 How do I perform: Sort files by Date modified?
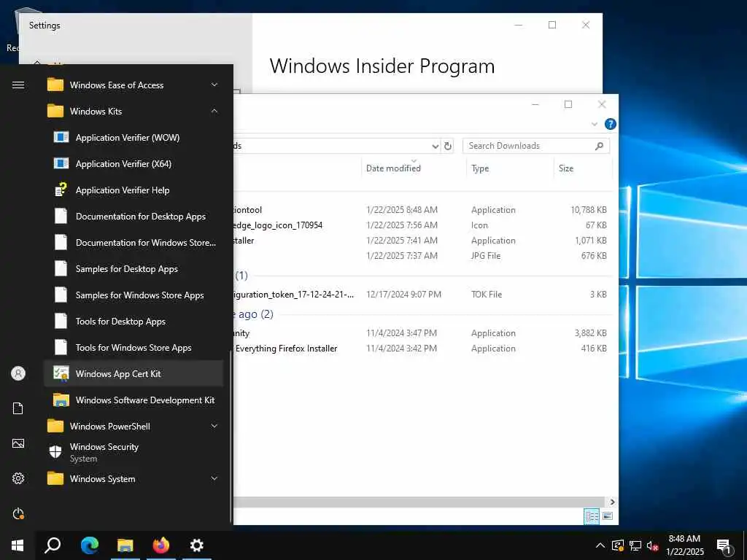coord(393,168)
